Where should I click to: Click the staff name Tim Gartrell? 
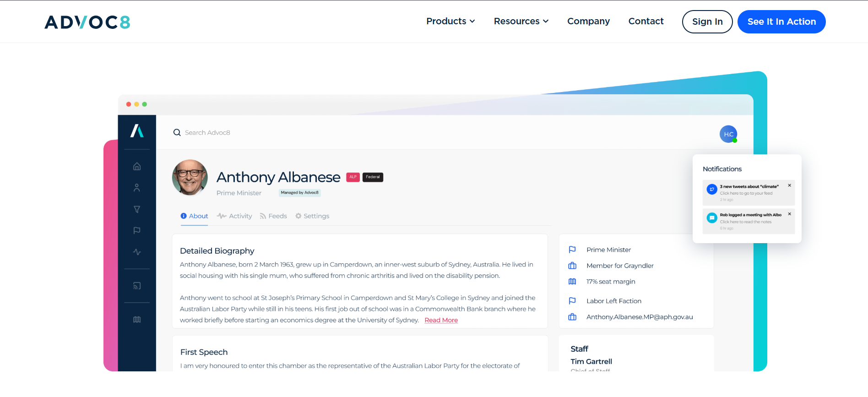coord(591,361)
